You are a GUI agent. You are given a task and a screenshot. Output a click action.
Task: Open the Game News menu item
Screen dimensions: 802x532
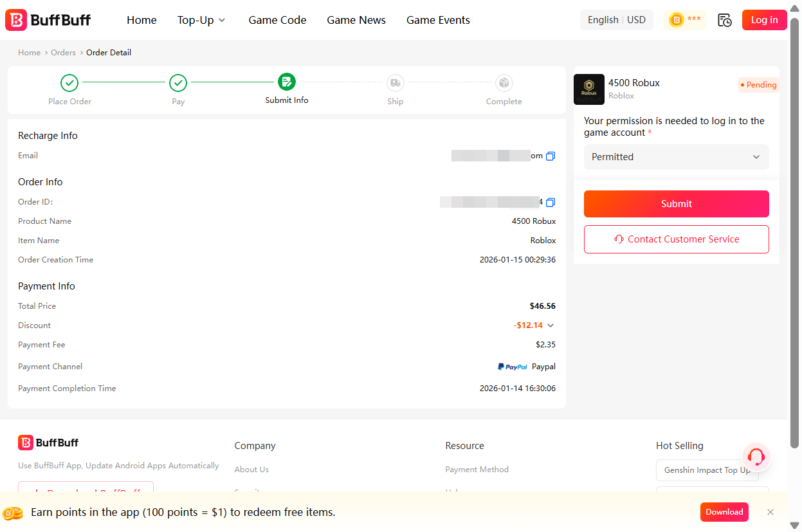click(356, 20)
